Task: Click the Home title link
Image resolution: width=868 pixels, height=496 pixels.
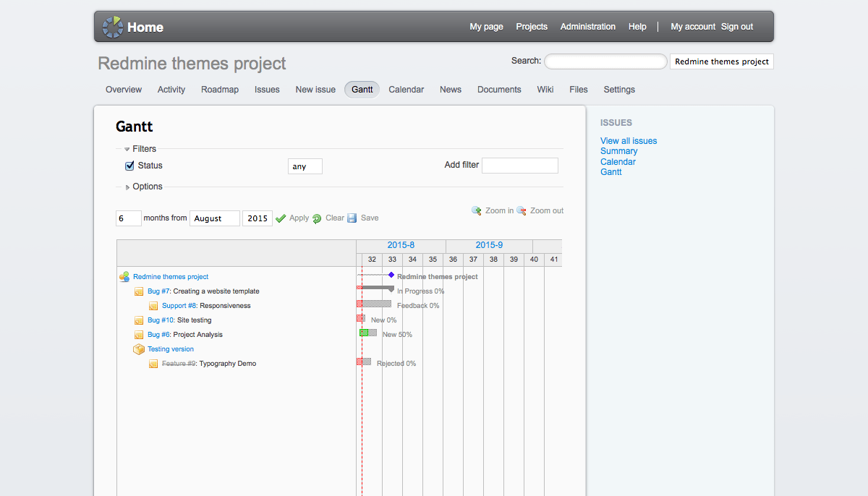Action: tap(145, 27)
